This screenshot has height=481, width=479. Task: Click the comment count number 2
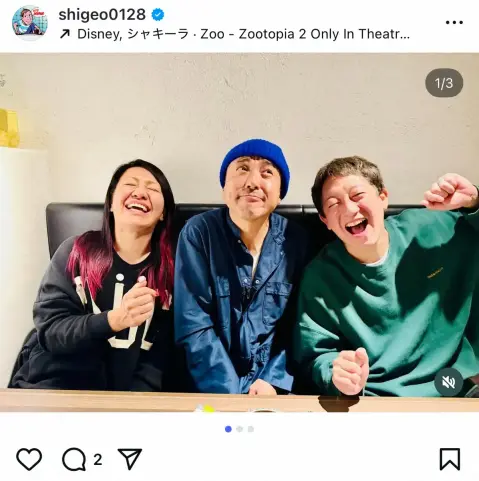[x=98, y=460]
